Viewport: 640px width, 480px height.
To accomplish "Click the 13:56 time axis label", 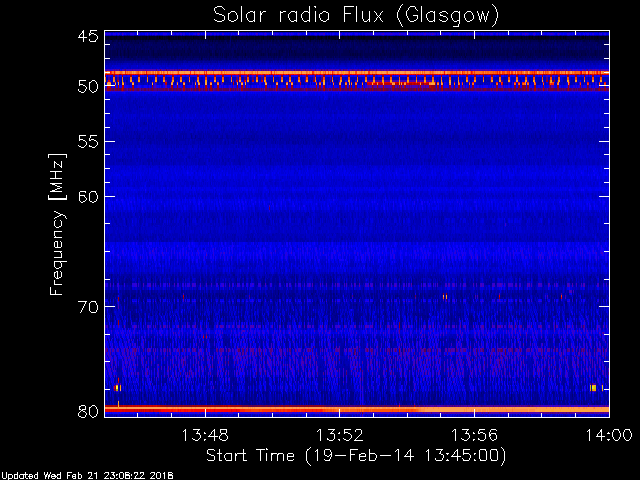I will [x=474, y=435].
